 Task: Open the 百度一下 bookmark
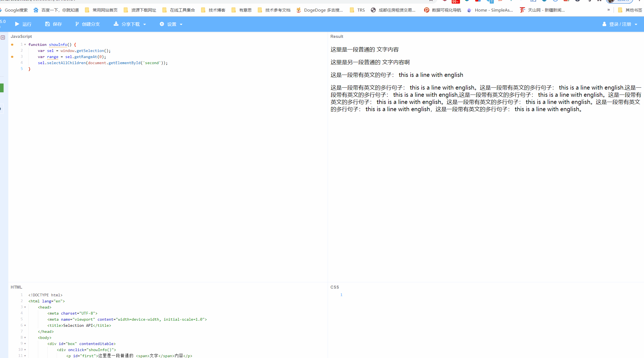pyautogui.click(x=56, y=10)
